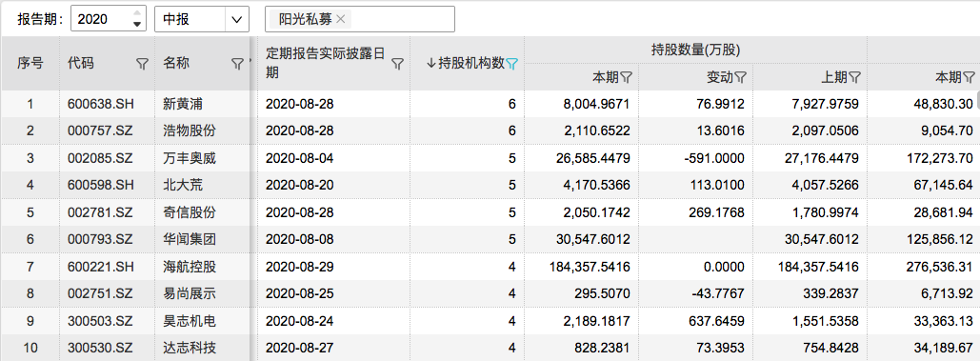Increase the report year value
Screen dimensions: 980x361
(x=137, y=13)
